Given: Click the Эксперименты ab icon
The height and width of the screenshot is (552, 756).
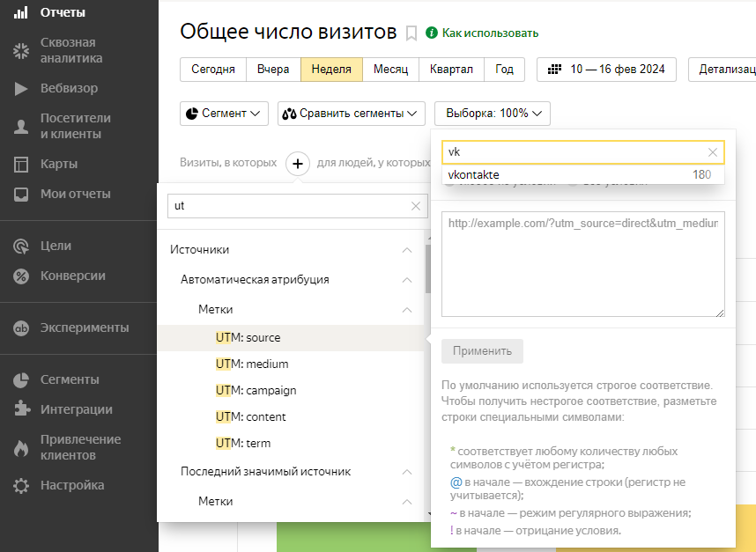Looking at the screenshot, I should coord(21,328).
